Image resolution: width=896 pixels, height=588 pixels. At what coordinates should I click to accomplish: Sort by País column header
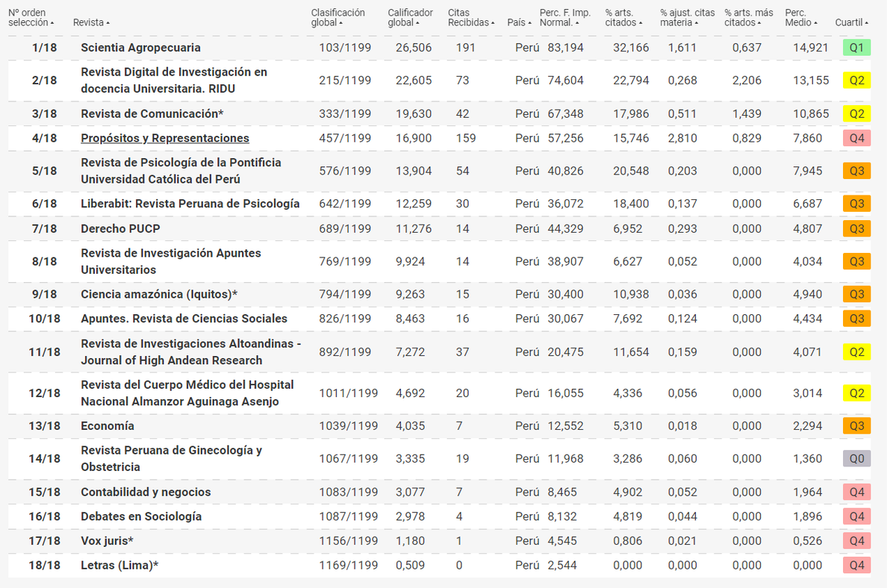(519, 22)
